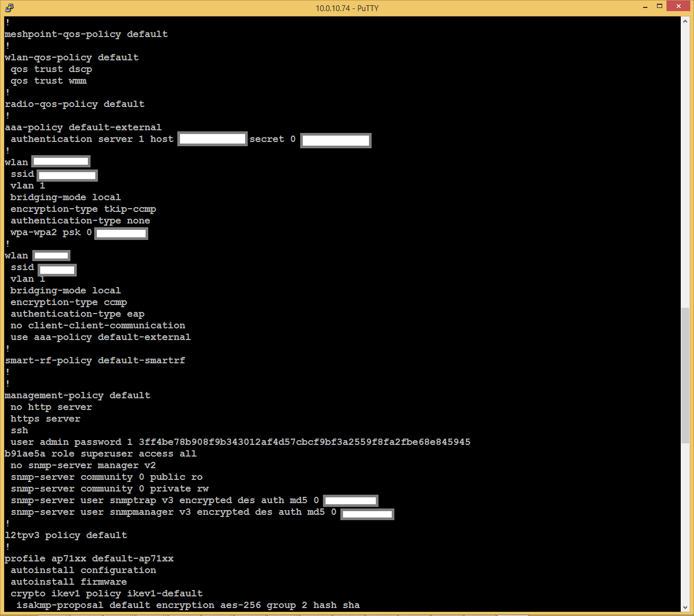Click 'snmp-server community 0 private rw'

click(110, 488)
